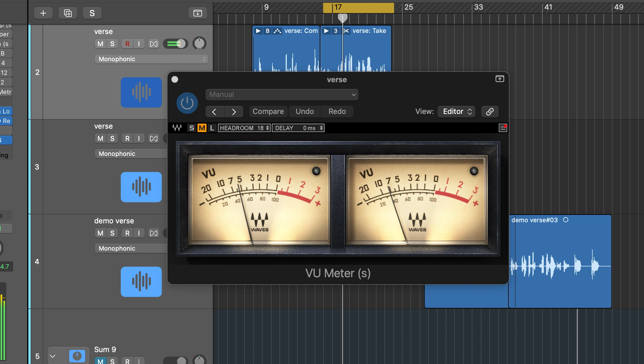Switch the plugin size to S

[x=191, y=128]
